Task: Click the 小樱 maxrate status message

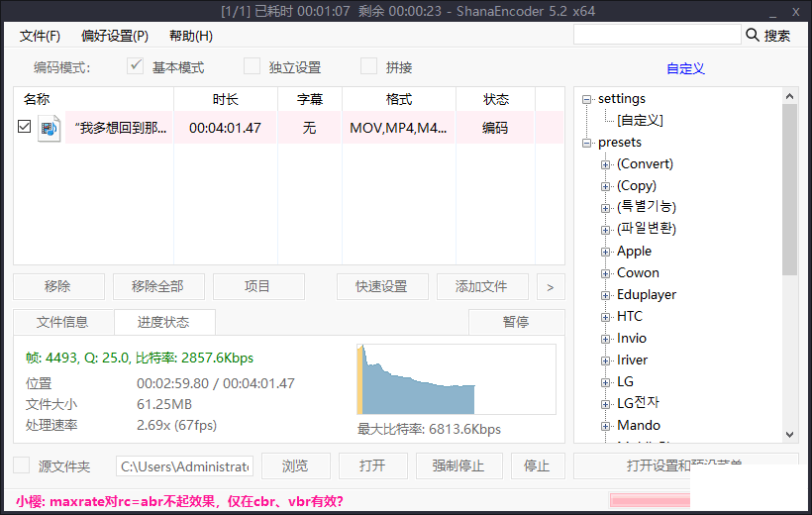Action: pos(179,501)
